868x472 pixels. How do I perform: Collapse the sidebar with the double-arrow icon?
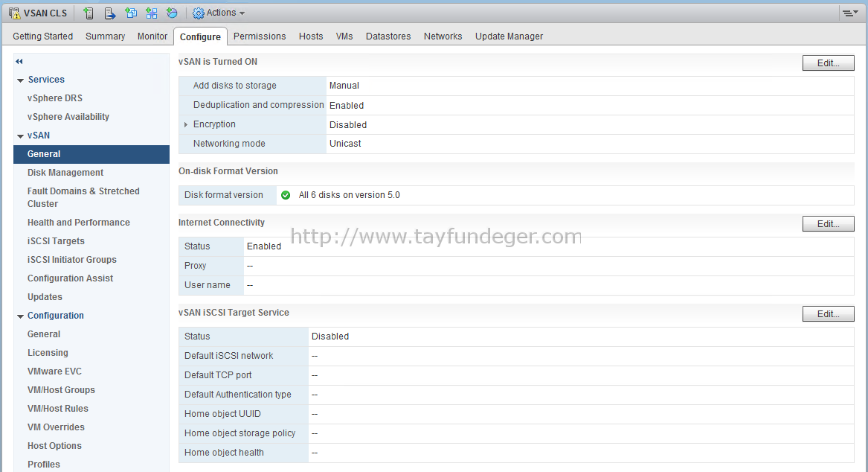click(19, 62)
